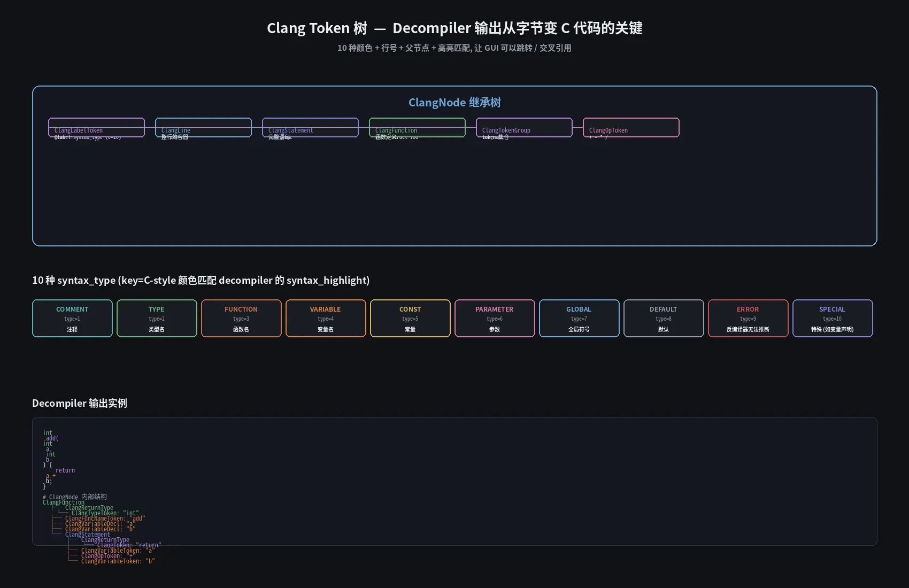
Task: Click the VARIABLE type=4 card
Action: click(x=326, y=319)
